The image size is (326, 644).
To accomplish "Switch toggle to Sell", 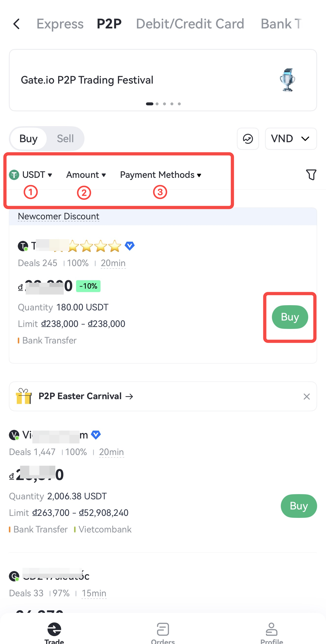I will (x=65, y=138).
